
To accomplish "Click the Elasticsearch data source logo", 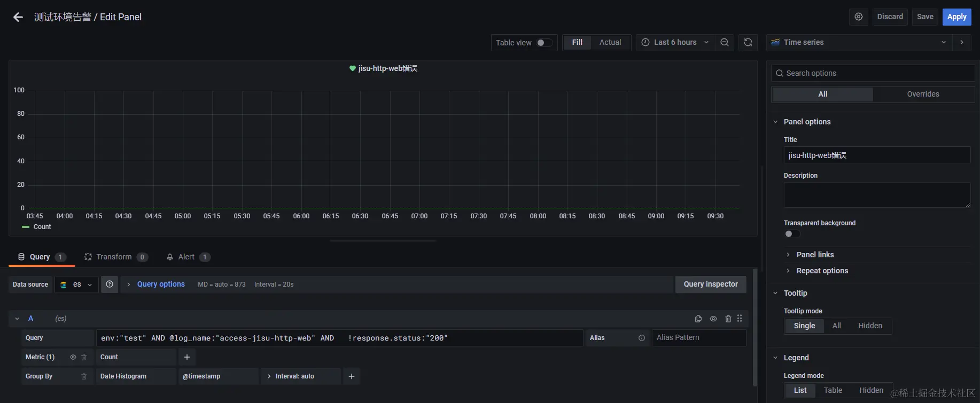I will [64, 285].
